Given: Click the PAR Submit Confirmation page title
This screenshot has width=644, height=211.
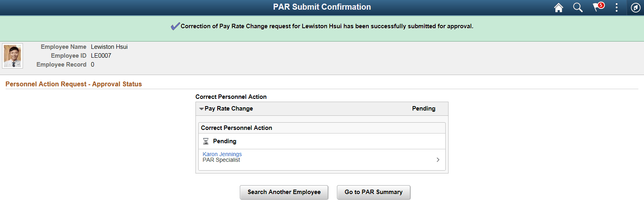Looking at the screenshot, I should coord(322,7).
